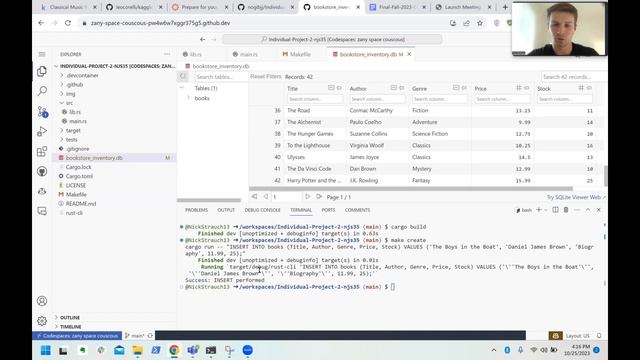Screen dimensions: 640x360
Task: Click the Search 42 records field
Action: tap(572, 77)
